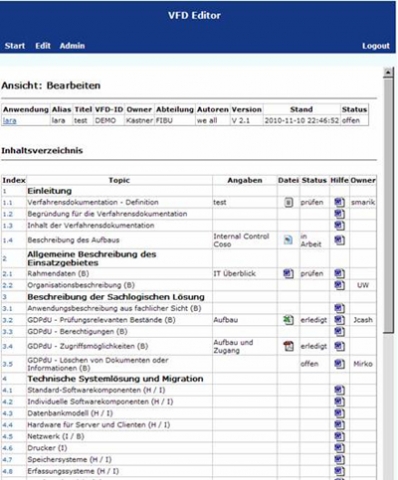Open the Word file icon in Rahmendaten row
398x480 pixels.
[288, 274]
